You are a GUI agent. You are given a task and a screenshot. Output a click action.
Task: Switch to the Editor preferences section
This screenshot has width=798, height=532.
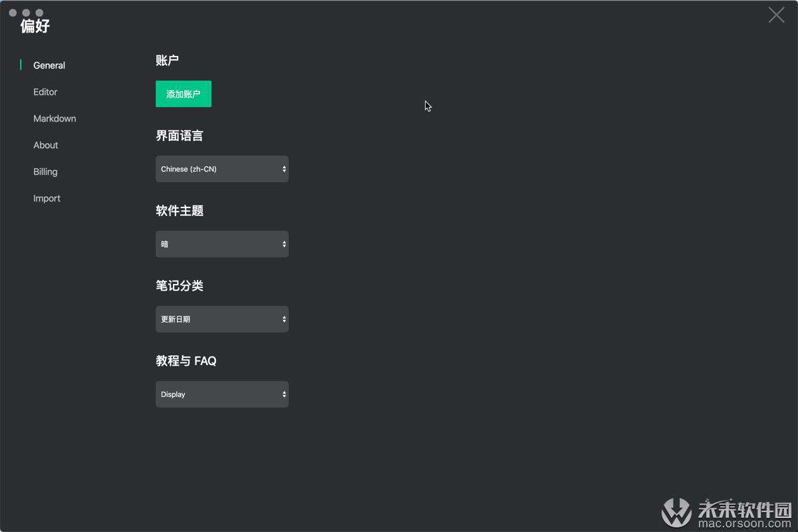coord(45,92)
